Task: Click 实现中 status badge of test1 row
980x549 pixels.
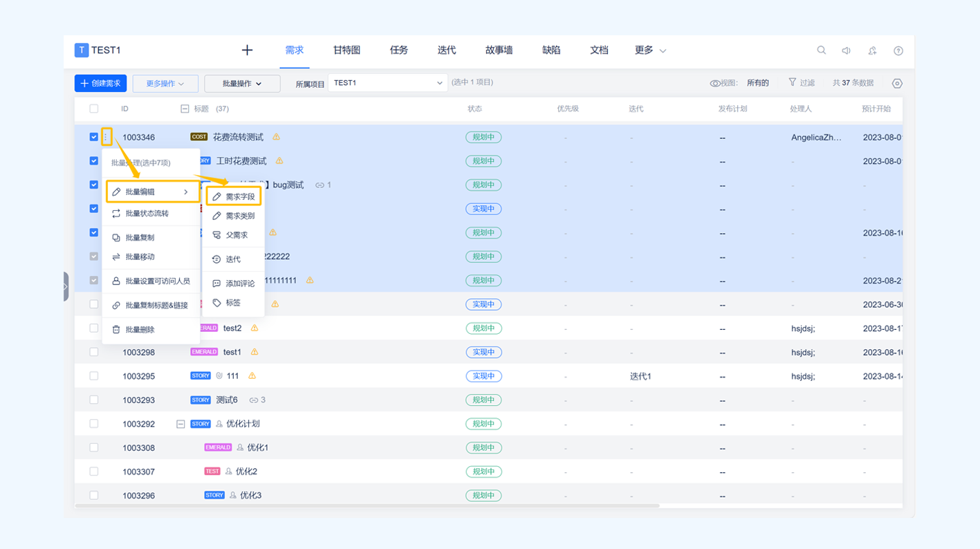Action: pyautogui.click(x=483, y=352)
